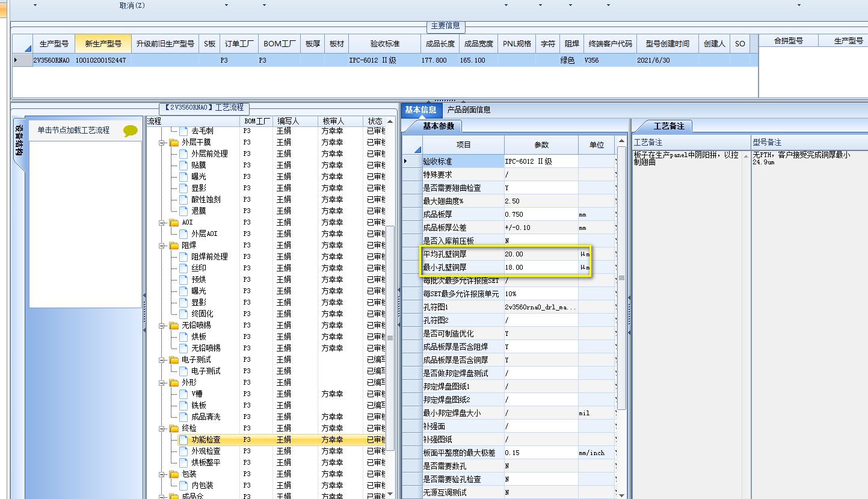Screen dimensions: 868x499
Task: Click the 型号创建时间 column header
Action: (668, 44)
